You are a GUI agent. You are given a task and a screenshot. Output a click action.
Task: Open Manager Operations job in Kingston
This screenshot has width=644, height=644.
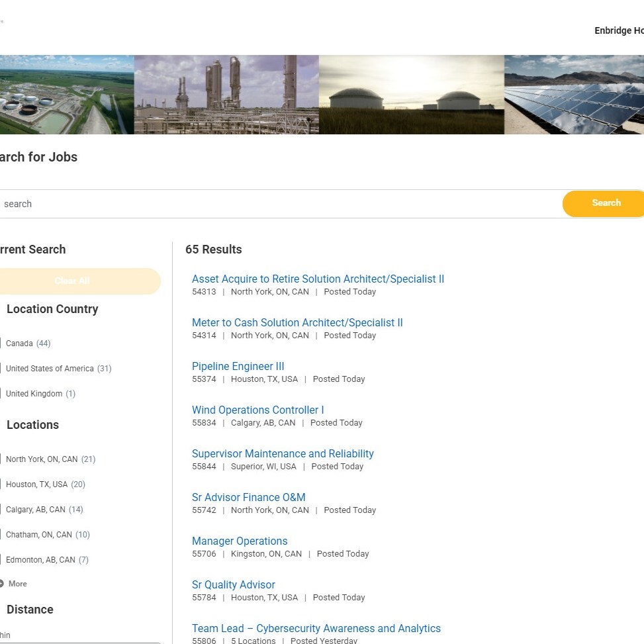coord(240,541)
